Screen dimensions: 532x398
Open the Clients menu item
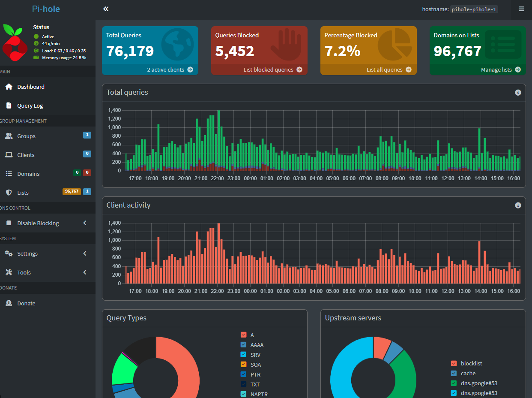[x=48, y=155]
